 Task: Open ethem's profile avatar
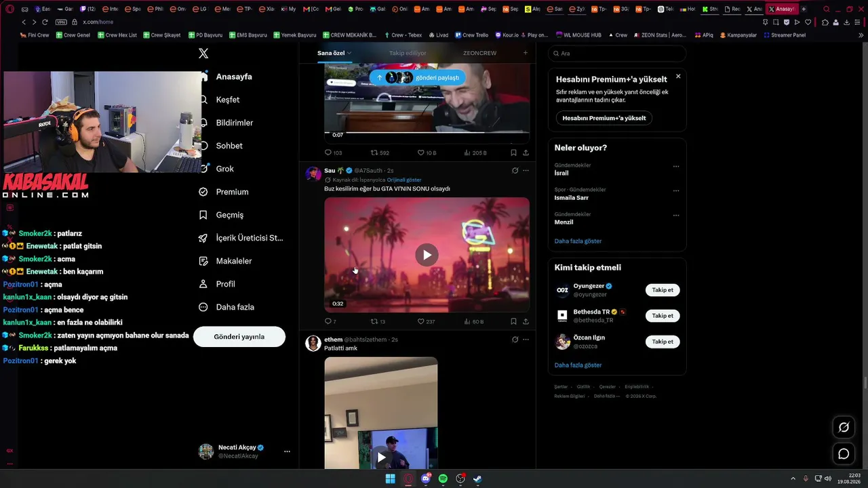pos(313,343)
